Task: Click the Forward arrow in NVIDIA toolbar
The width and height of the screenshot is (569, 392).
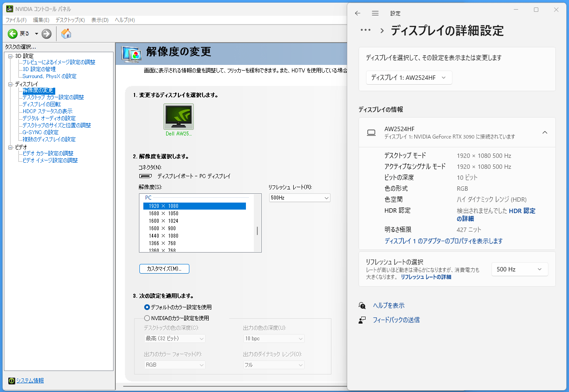Action: click(46, 34)
